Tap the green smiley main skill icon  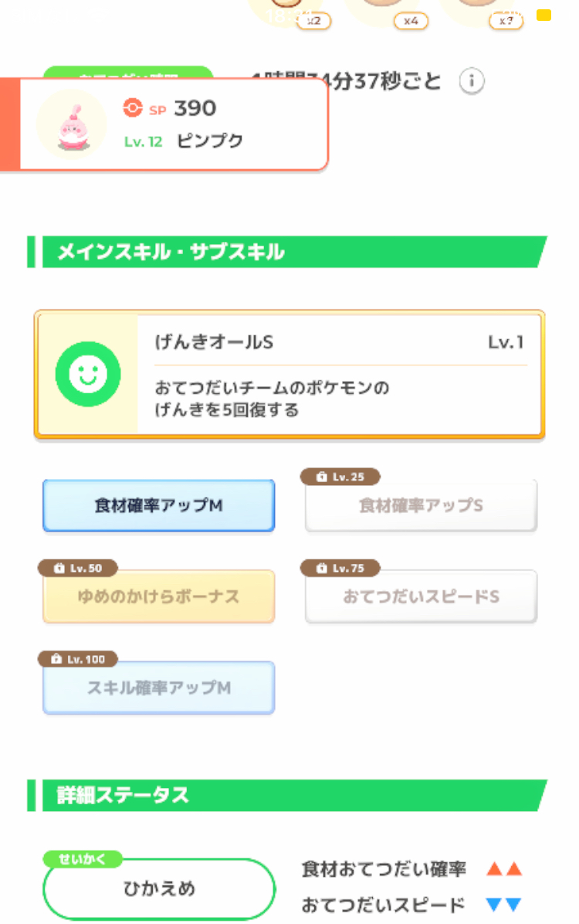click(x=88, y=374)
